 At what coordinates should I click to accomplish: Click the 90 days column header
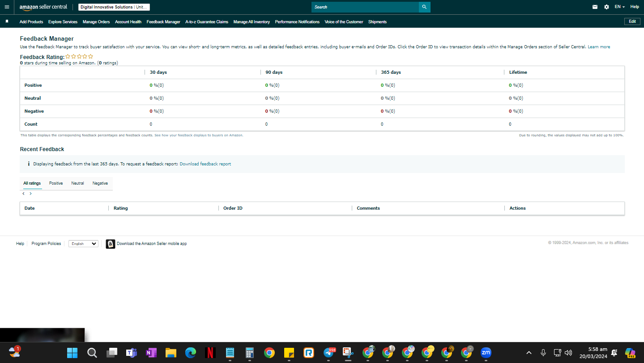[274, 72]
